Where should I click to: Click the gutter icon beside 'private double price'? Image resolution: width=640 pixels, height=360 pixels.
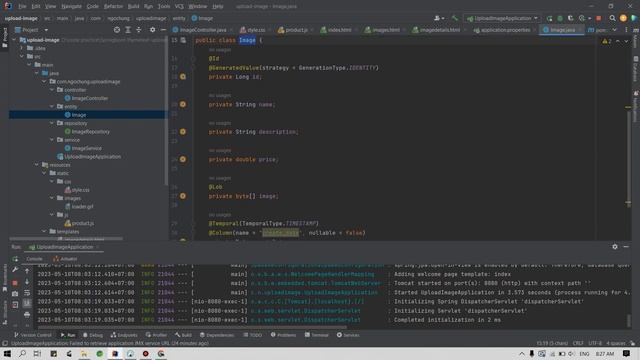tap(183, 159)
